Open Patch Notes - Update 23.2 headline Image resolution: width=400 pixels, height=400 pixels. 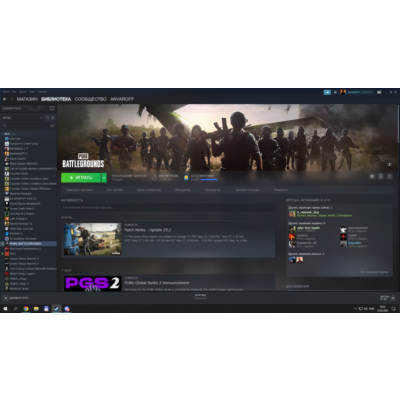click(x=148, y=230)
